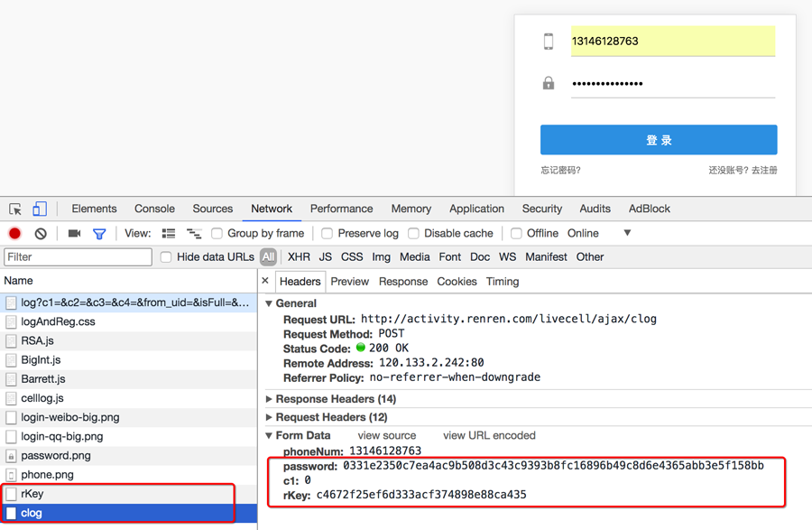Switch to the Preview tab in details

tap(349, 282)
